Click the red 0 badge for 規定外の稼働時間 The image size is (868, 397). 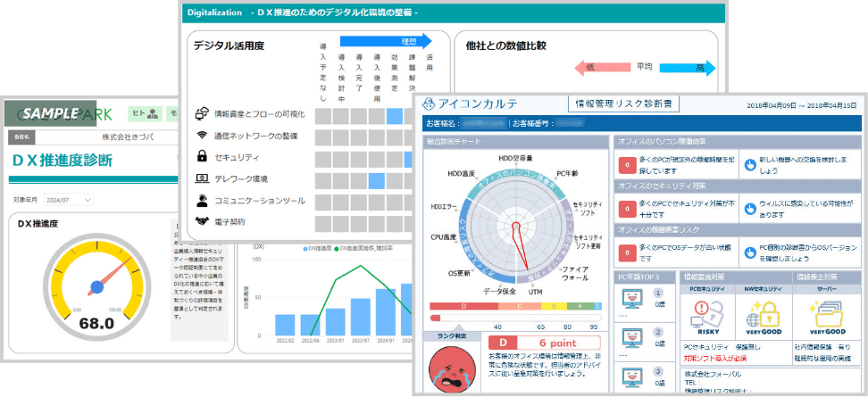point(626,165)
